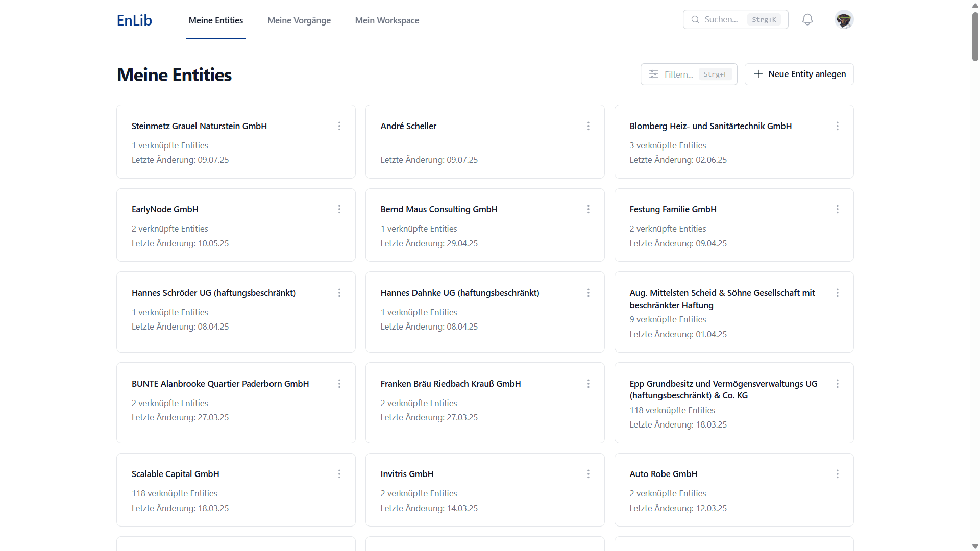Open kebab menu on André Scheller card
Screen dimensions: 980x551
[x=589, y=126]
